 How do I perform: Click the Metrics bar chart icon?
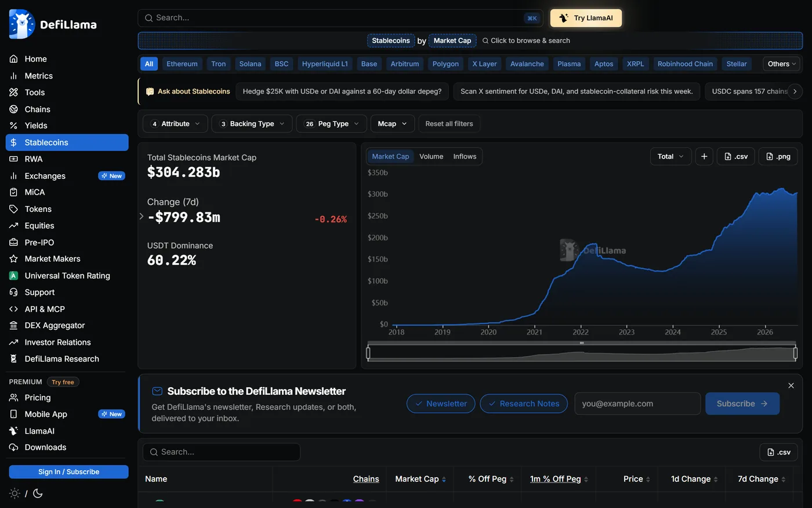tap(13, 75)
